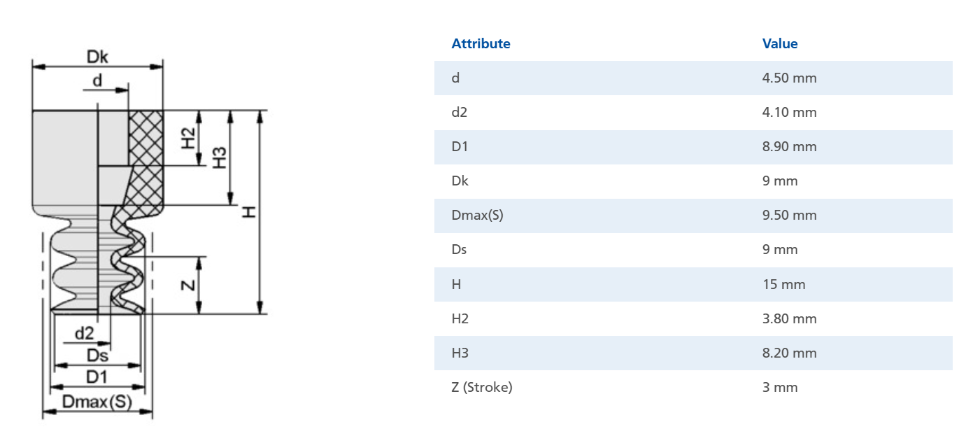Click the Dk dimension label on drawing
This screenshot has height=443, width=980.
click(97, 56)
